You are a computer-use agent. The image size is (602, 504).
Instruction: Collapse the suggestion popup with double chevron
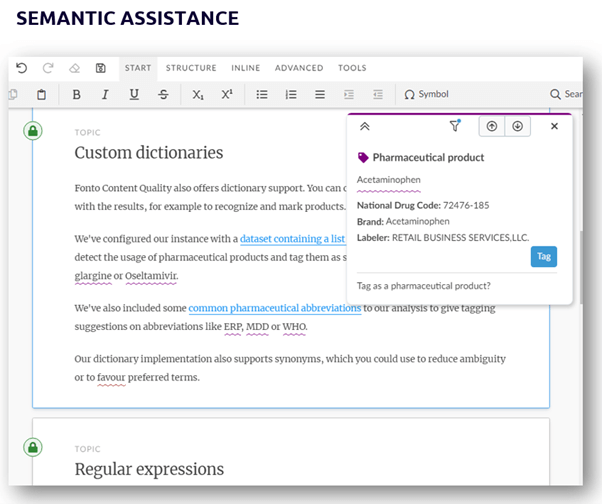click(x=364, y=126)
